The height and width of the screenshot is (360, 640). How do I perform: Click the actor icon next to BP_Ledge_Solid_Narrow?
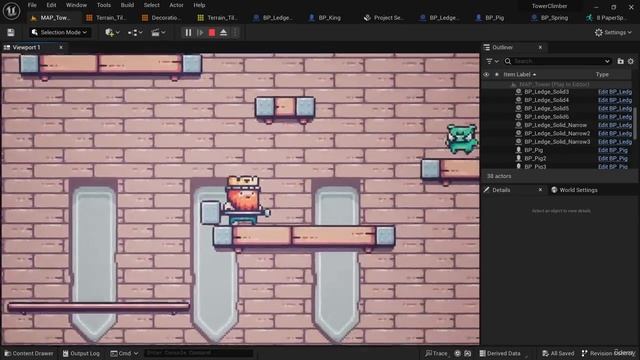[x=518, y=125]
